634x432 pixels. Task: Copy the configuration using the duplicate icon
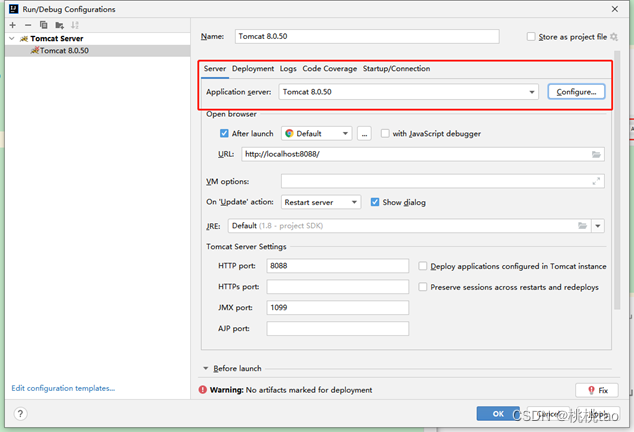(x=44, y=25)
